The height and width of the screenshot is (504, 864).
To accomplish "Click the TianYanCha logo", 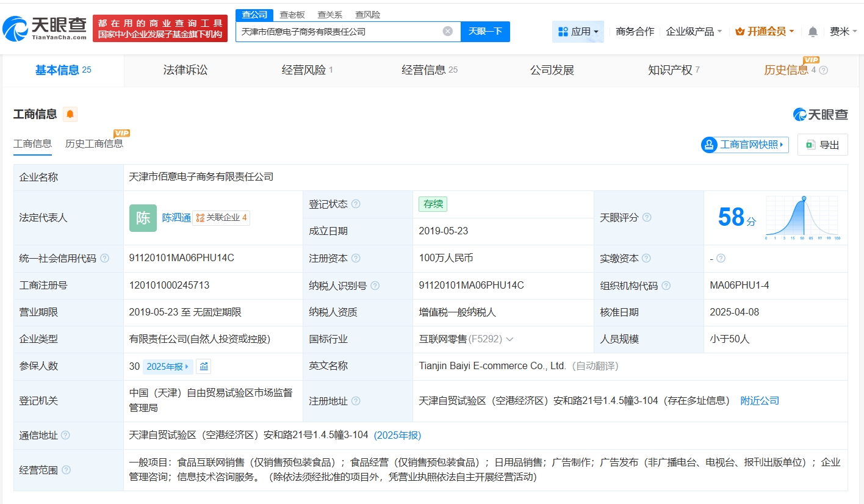I will [45, 27].
